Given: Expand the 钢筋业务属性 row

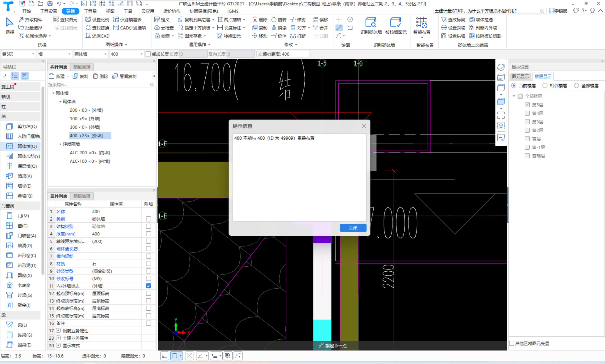Looking at the screenshot, I should coord(58,330).
